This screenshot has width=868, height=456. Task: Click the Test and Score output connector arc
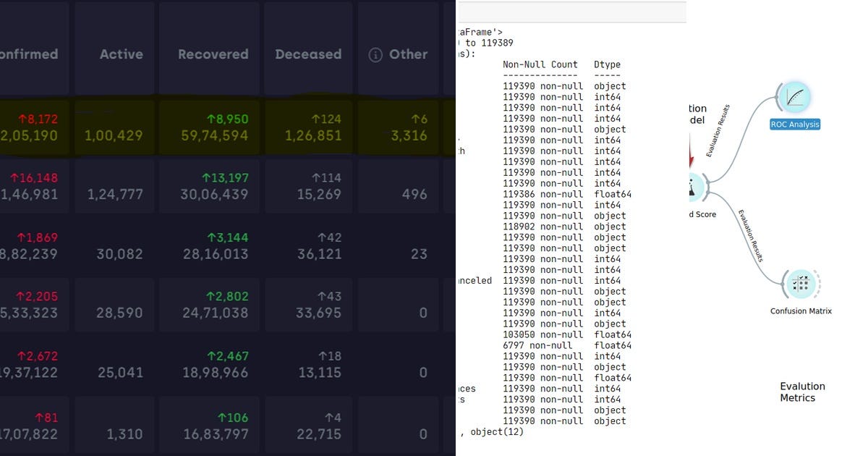coord(707,187)
